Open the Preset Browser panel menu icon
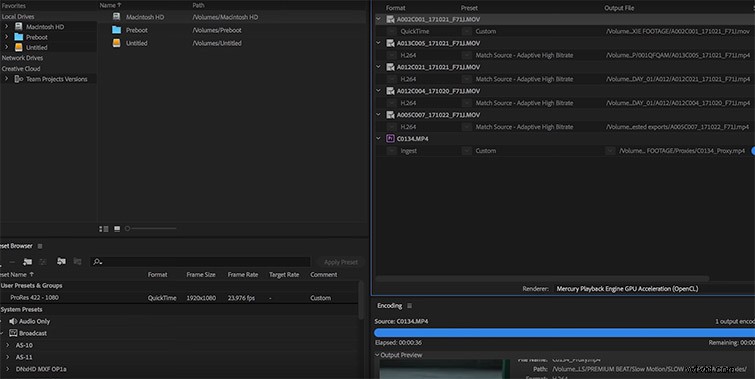Screen dimensions: 755x379 click(40, 246)
